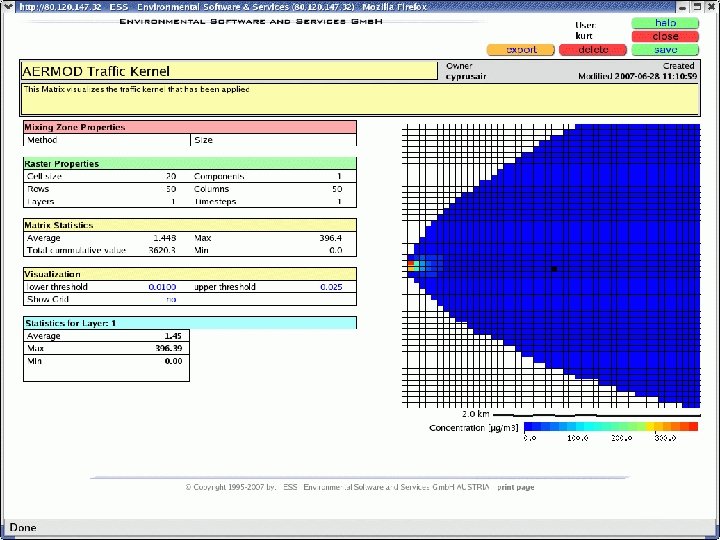The width and height of the screenshot is (720, 540).
Task: Edit the AERMOD Traffic Kernel title field
Action: click(x=229, y=71)
